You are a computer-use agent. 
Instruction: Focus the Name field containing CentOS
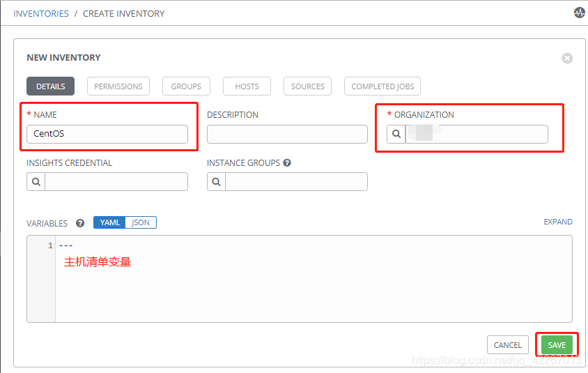[107, 134]
